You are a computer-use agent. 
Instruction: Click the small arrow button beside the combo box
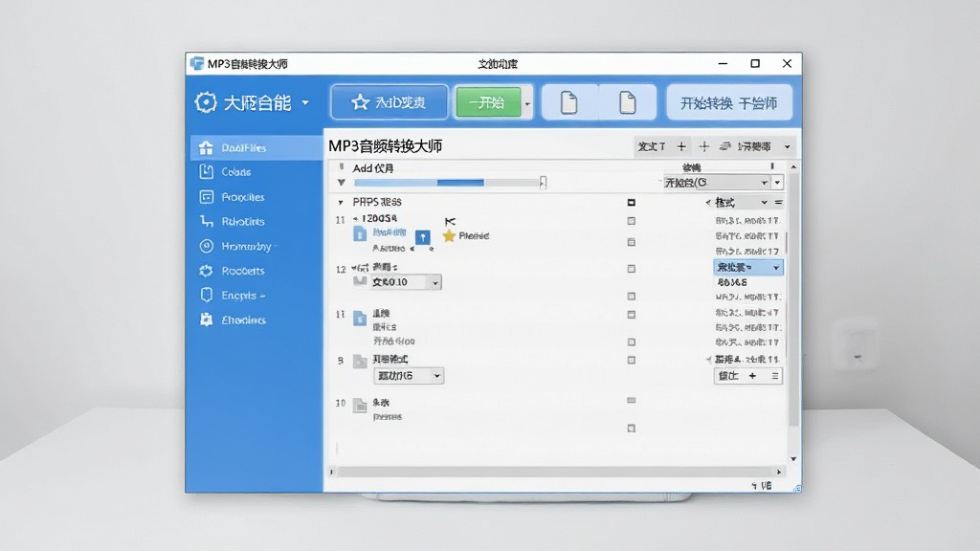(777, 183)
